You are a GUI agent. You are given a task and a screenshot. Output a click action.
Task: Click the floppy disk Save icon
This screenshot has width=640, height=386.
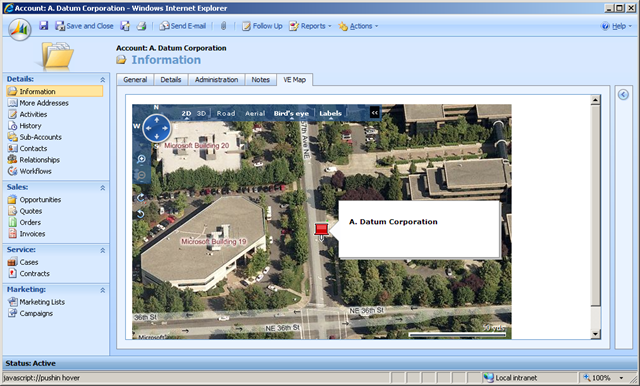pyautogui.click(x=44, y=26)
